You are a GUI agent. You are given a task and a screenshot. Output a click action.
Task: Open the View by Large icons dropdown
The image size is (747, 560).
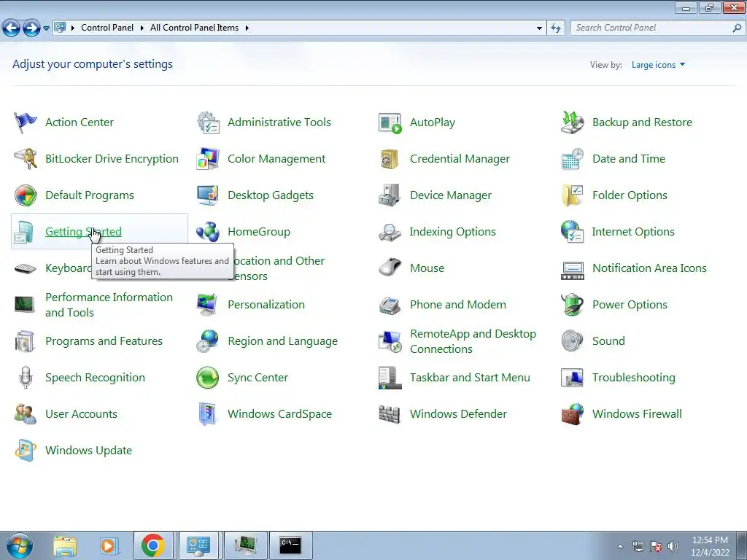coord(658,65)
